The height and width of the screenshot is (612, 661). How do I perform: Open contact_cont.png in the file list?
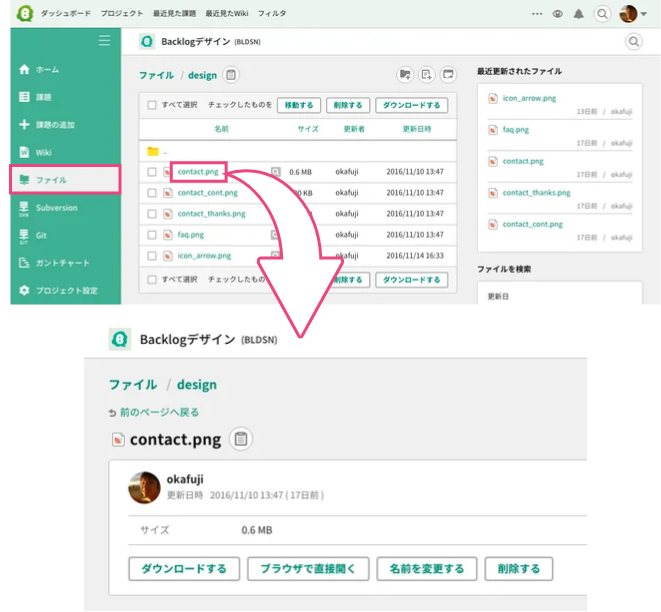click(x=207, y=193)
